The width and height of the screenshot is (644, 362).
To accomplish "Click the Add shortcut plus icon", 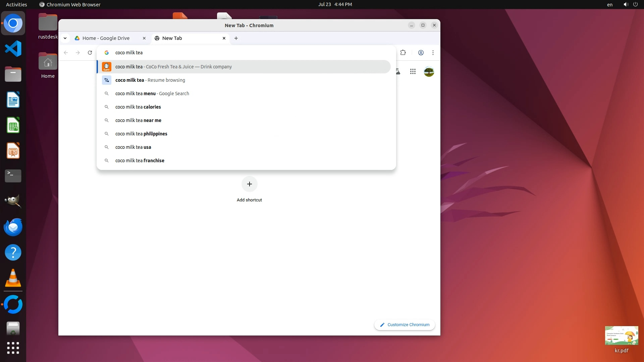I will (x=249, y=184).
